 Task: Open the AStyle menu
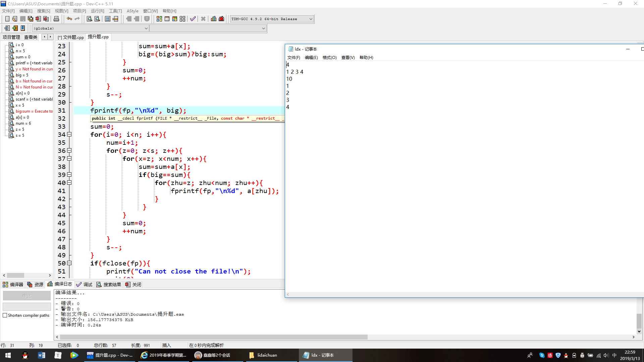pyautogui.click(x=132, y=11)
